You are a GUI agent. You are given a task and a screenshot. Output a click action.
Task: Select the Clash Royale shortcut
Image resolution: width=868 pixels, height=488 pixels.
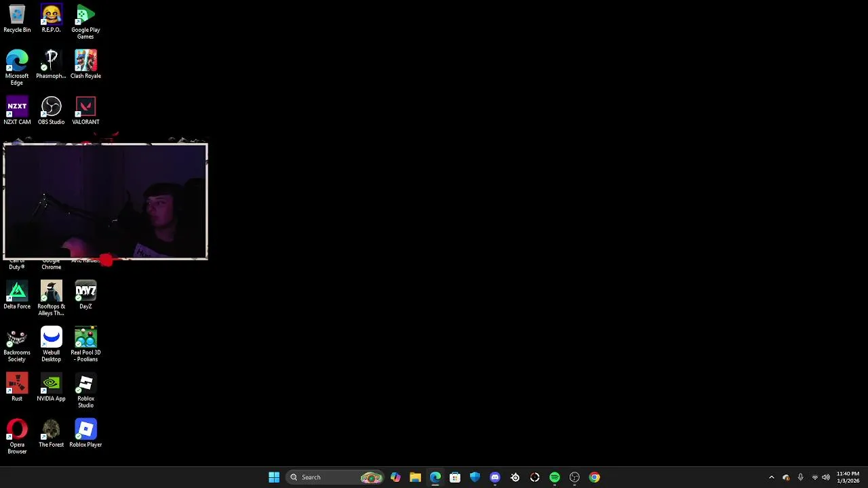coord(85,65)
